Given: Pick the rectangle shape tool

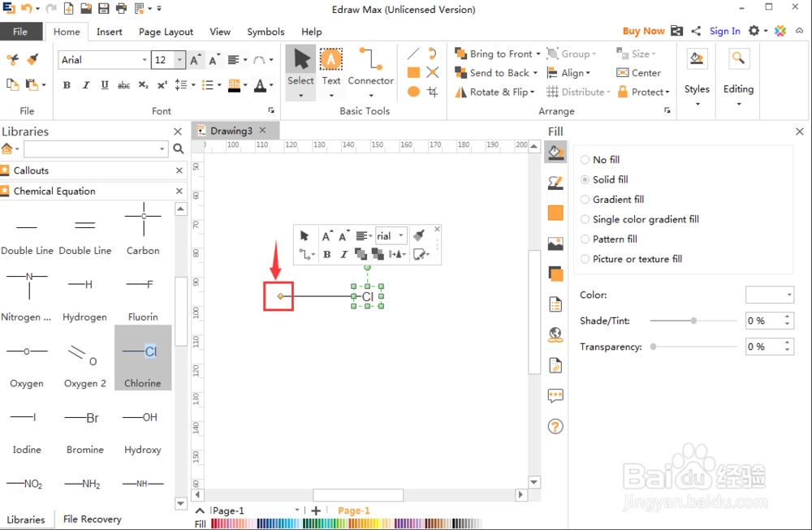Looking at the screenshot, I should (x=413, y=72).
